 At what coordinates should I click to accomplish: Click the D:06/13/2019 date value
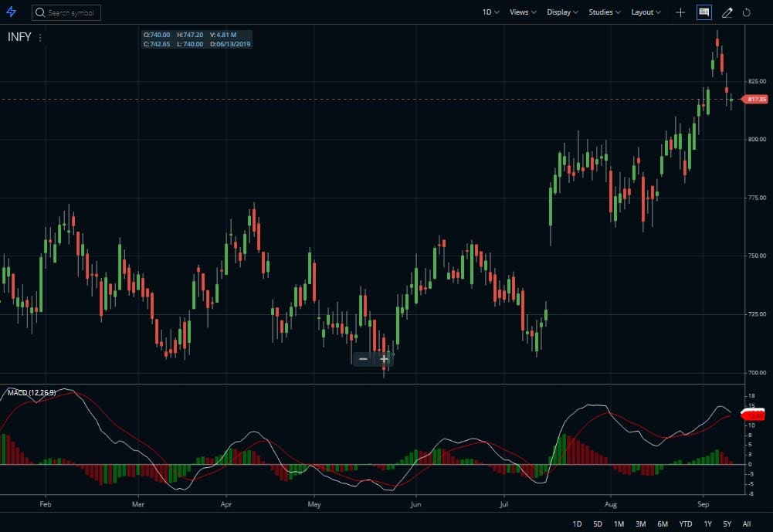(230, 44)
